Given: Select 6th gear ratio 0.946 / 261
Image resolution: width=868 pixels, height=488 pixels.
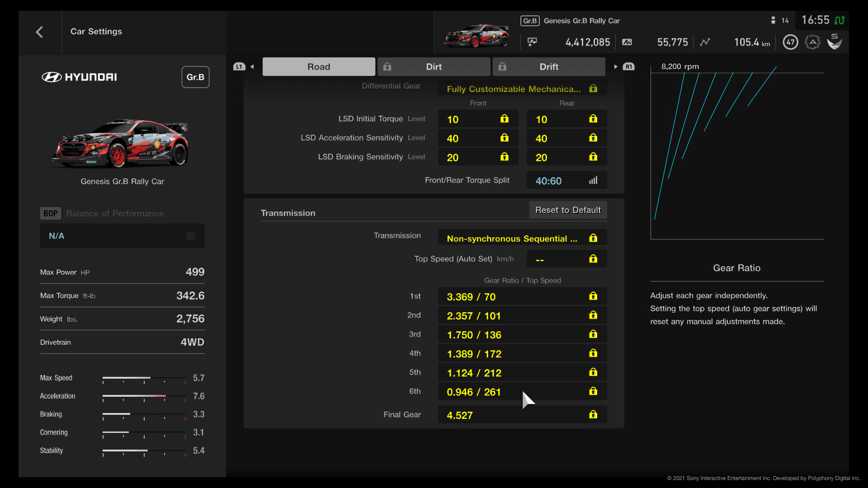Looking at the screenshot, I should 522,391.
